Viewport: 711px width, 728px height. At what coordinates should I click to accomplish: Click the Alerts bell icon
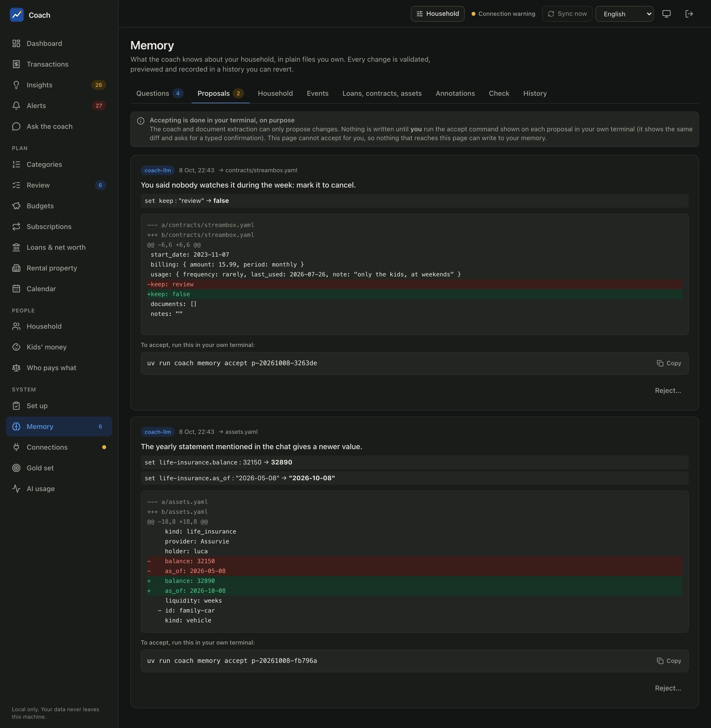[x=16, y=106]
